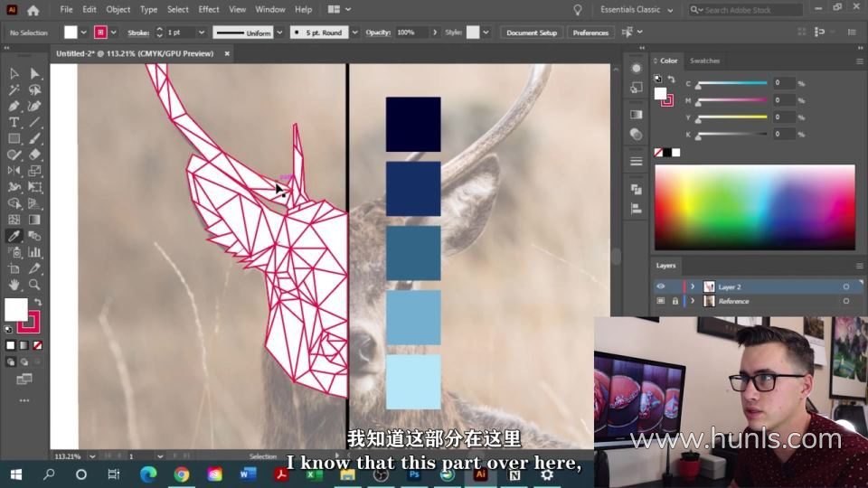Select the Gradient tool
This screenshot has width=868, height=488.
coord(34,220)
